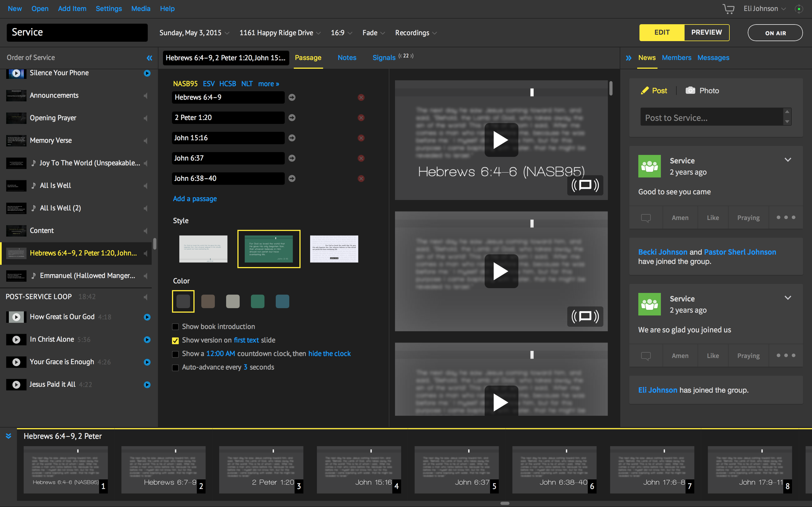The width and height of the screenshot is (812, 507).
Task: Enable Show book introduction checkbox
Action: click(175, 327)
